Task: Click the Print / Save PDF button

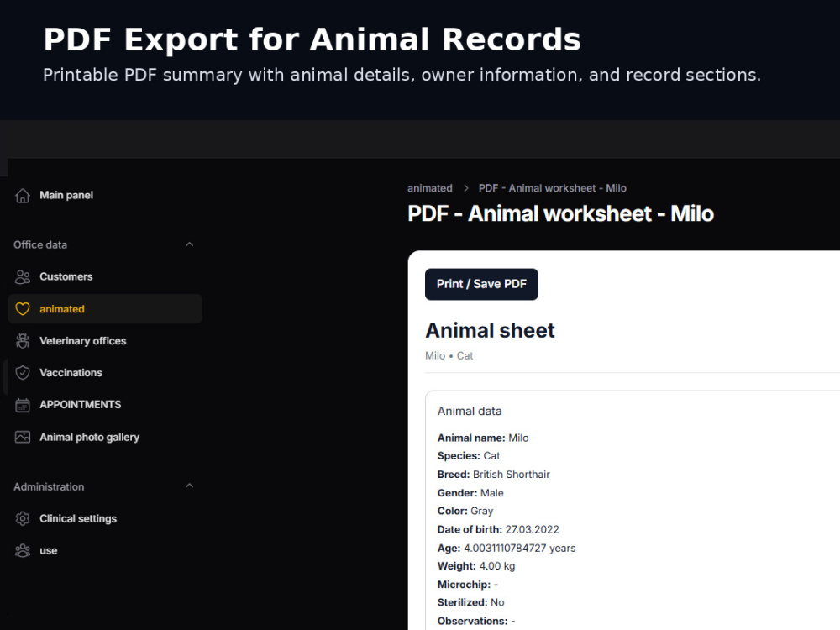Action: [481, 284]
